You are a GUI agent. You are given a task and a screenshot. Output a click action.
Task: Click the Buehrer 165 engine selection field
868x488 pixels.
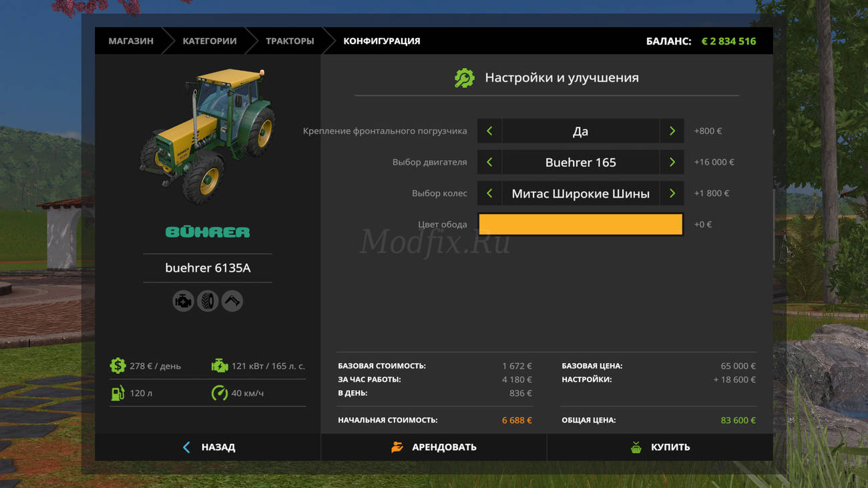[580, 162]
